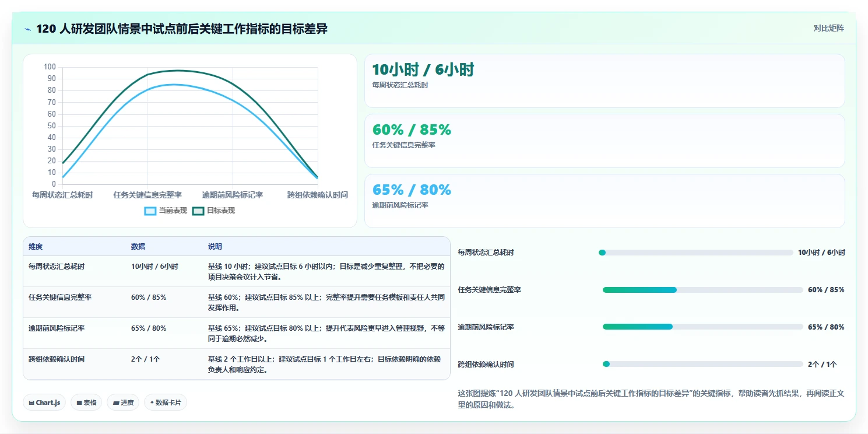Click the 60% / 85% data card heading
868x434 pixels.
click(412, 130)
